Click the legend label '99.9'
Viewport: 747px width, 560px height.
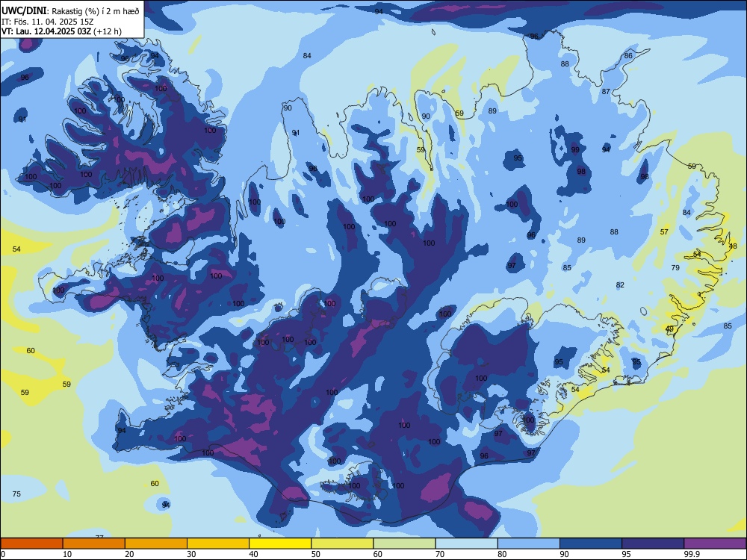click(x=691, y=554)
